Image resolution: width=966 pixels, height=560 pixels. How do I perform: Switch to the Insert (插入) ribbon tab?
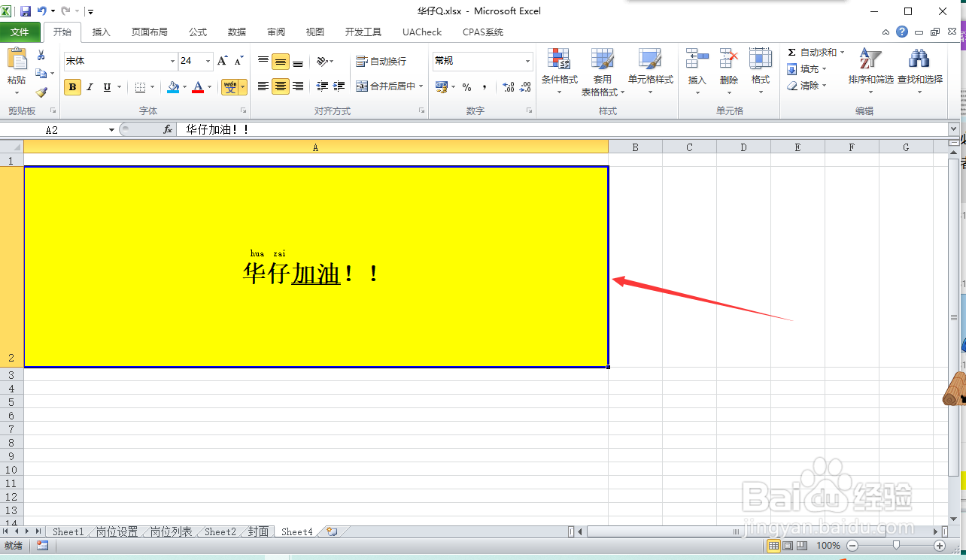(102, 32)
